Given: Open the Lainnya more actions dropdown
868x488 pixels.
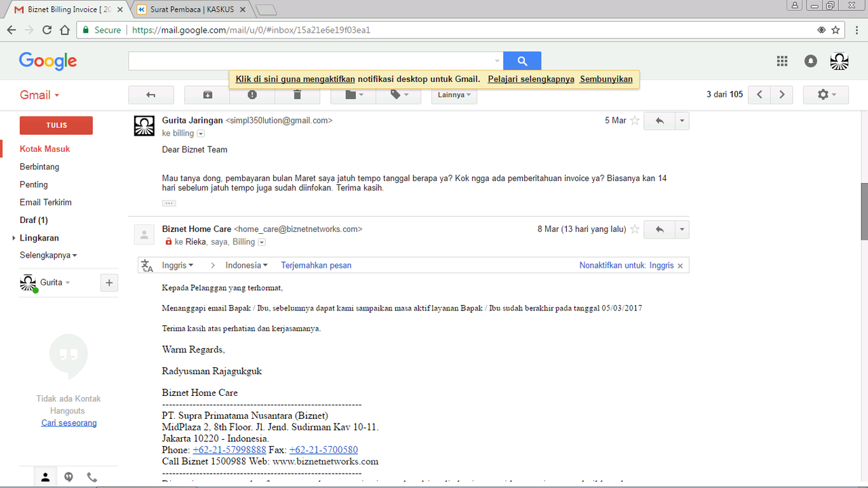Looking at the screenshot, I should tap(454, 95).
